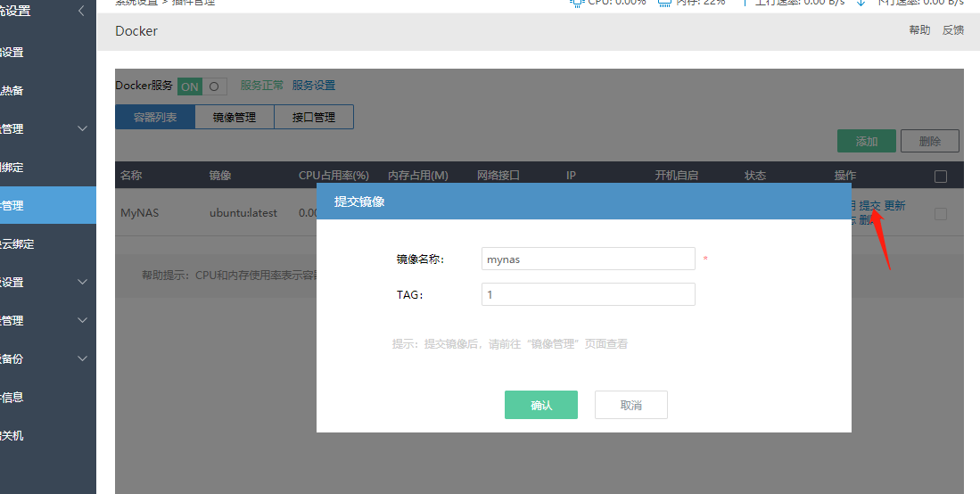Click the memory usage icon in status bar
The height and width of the screenshot is (494, 980).
point(664,3)
